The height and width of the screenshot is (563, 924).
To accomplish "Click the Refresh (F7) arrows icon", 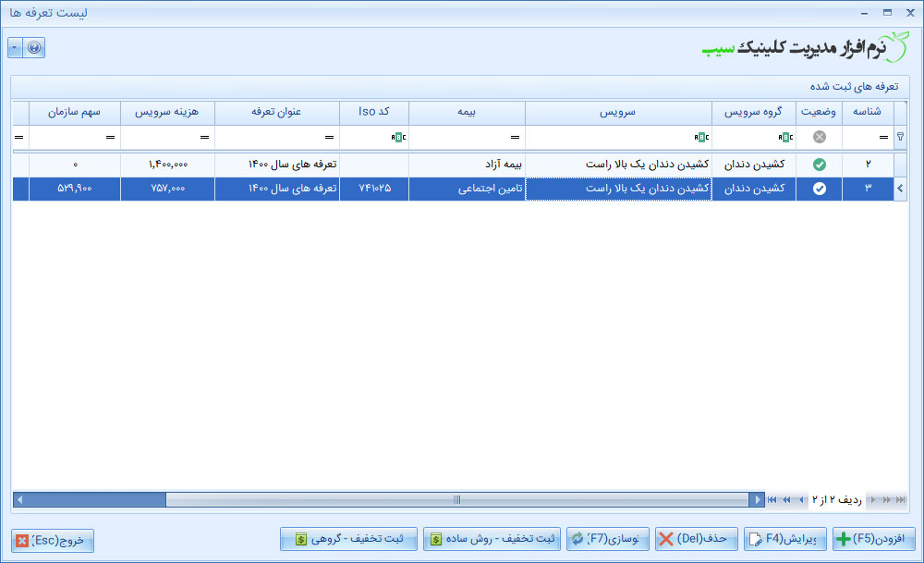I will click(577, 539).
